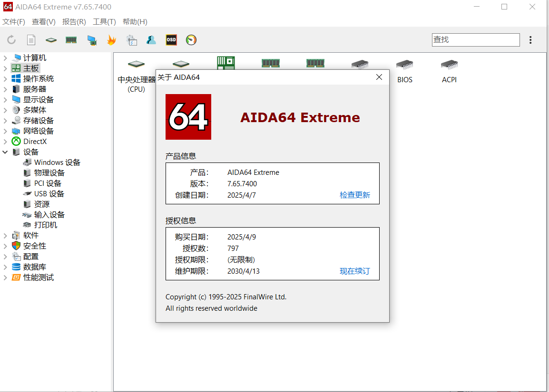Open the Report page toolbar icon
The image size is (549, 392).
click(31, 40)
